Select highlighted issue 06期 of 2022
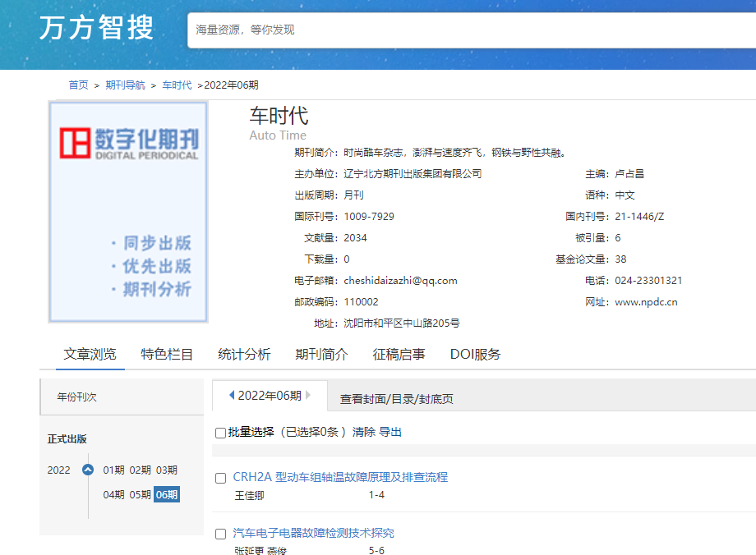The width and height of the screenshot is (756, 555). click(167, 494)
